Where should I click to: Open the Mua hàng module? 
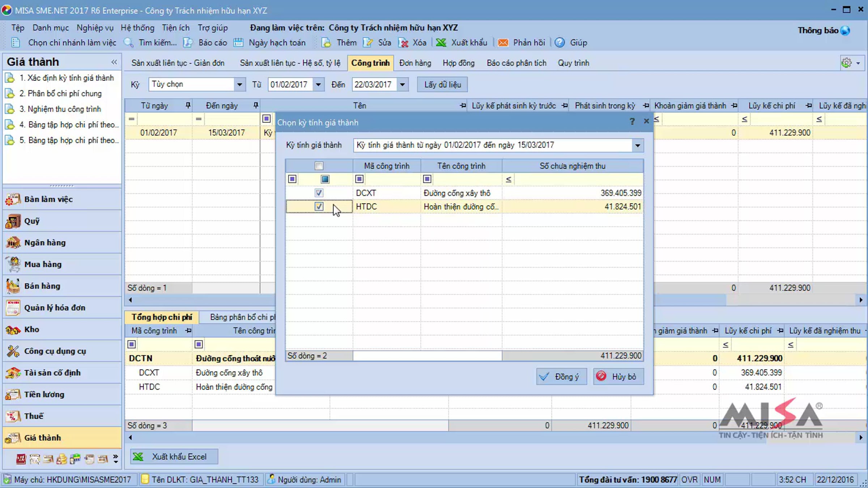coord(62,264)
